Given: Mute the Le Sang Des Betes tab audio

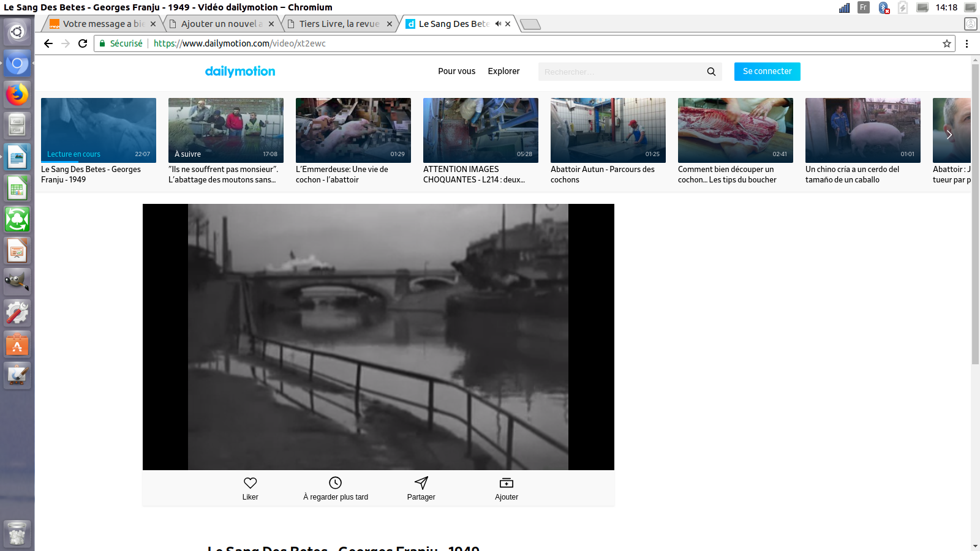Looking at the screenshot, I should click(x=498, y=24).
